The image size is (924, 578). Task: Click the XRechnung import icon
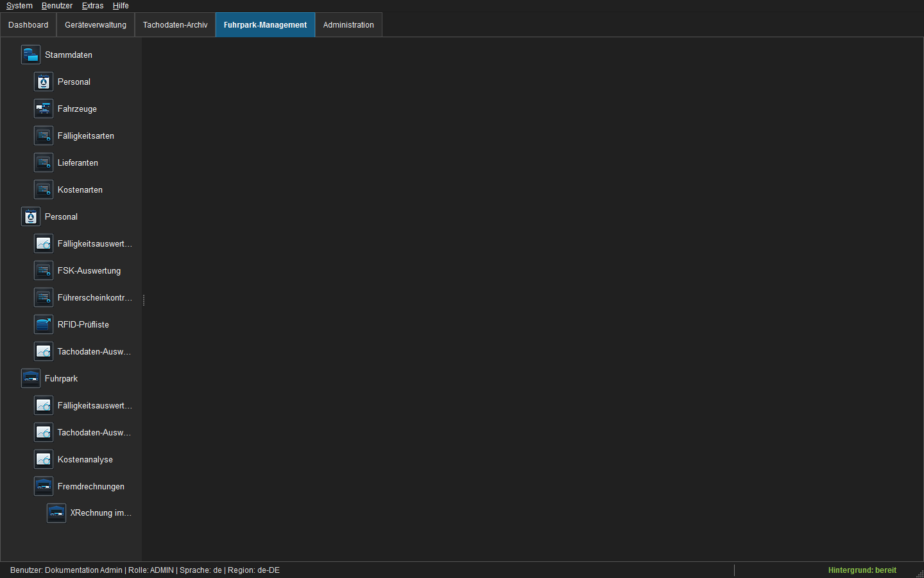pyautogui.click(x=56, y=512)
